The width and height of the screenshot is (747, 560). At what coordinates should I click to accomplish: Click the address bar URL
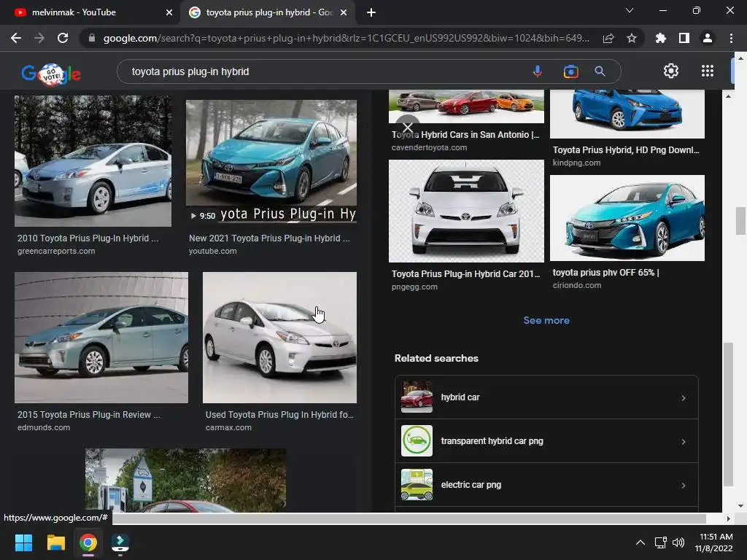pos(347,38)
